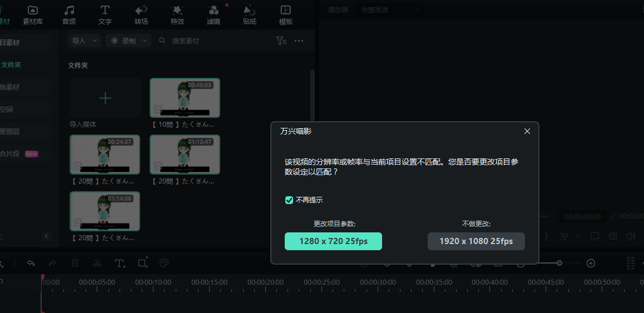Click the text T tool in timeline toolbar
Viewport: 644px width, 313px height.
click(x=120, y=264)
